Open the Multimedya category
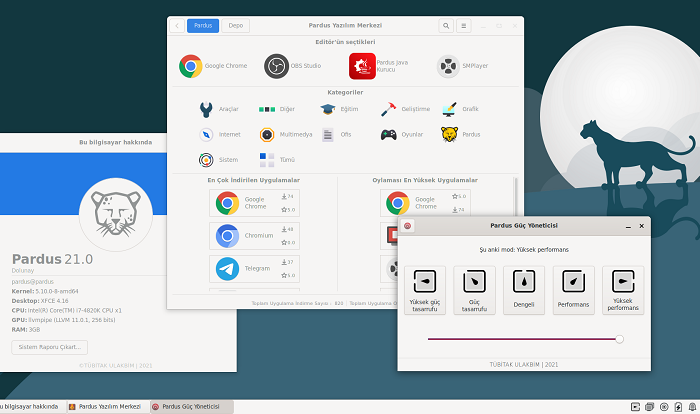This screenshot has width=700, height=414. pyautogui.click(x=286, y=134)
